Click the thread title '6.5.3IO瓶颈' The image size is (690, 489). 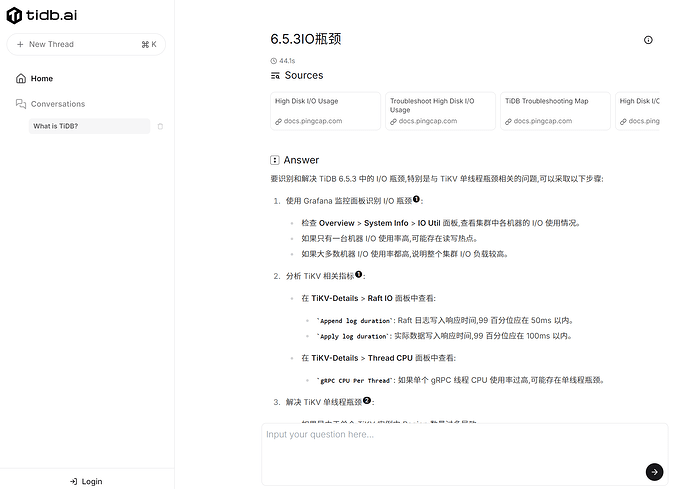click(306, 39)
